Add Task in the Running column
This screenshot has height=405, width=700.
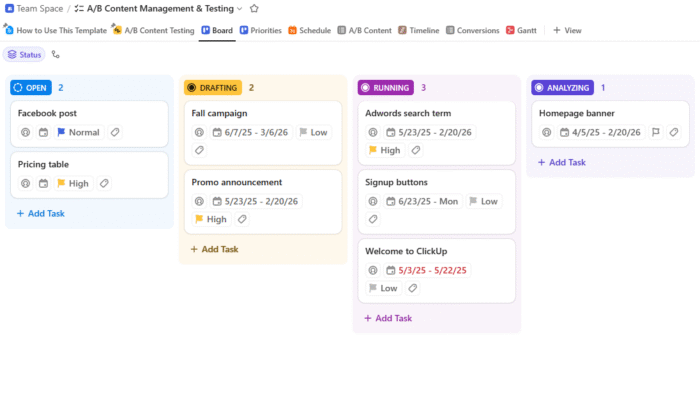388,318
